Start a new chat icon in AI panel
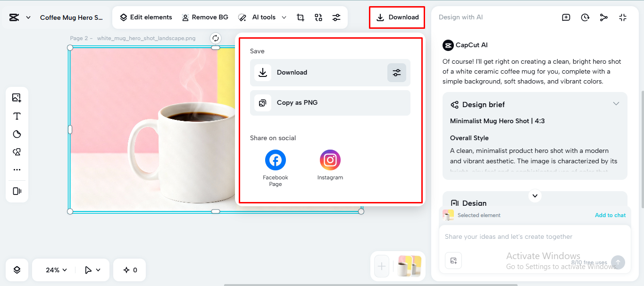 (x=566, y=17)
